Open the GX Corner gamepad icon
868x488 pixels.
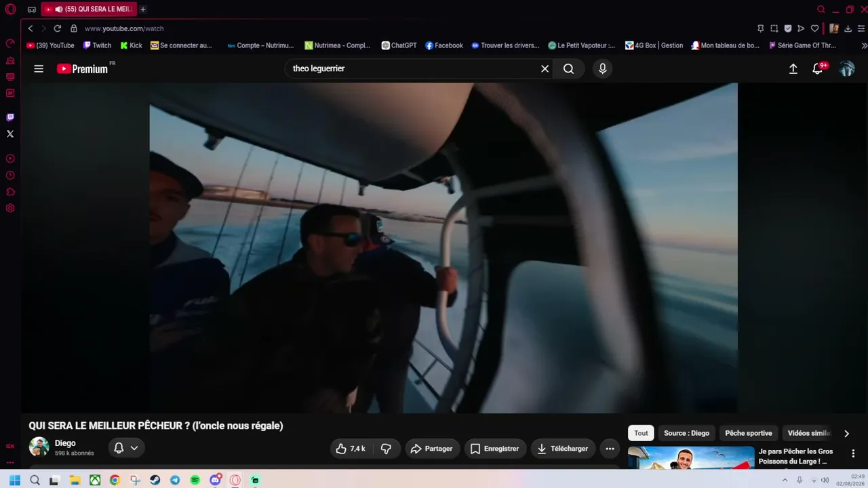click(x=31, y=9)
